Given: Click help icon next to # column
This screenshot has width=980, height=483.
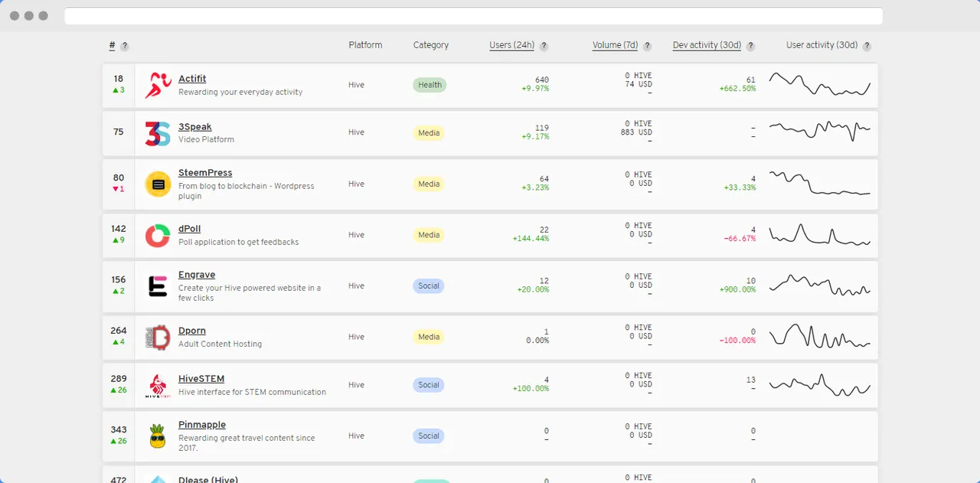Looking at the screenshot, I should click(x=125, y=46).
